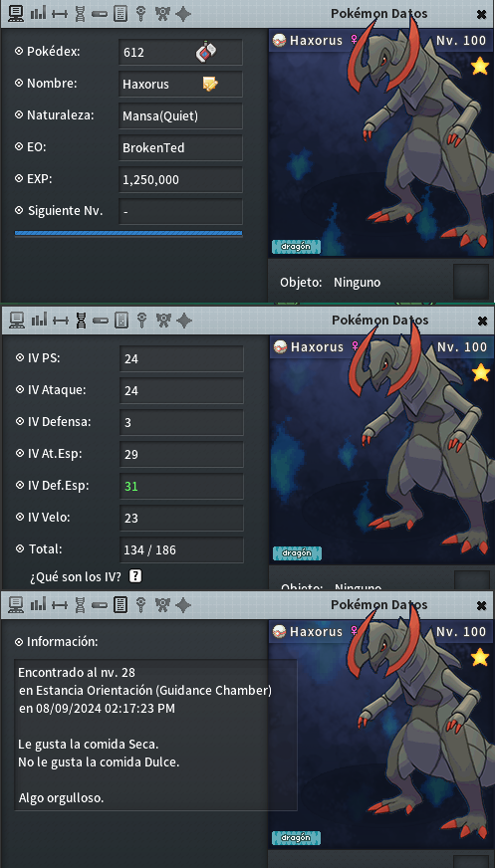Click the blue EXP progress bar
The image size is (495, 868).
pyautogui.click(x=128, y=233)
